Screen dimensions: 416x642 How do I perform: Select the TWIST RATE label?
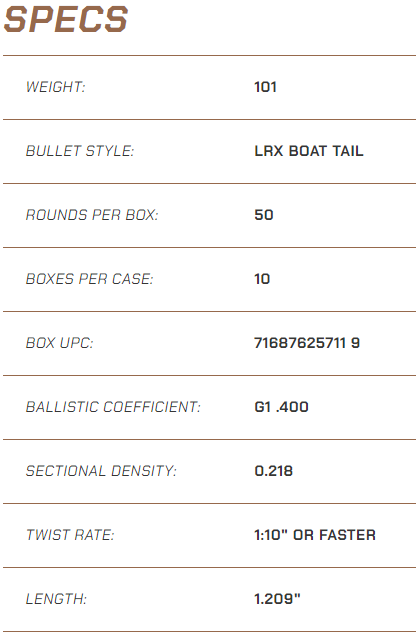coord(70,535)
